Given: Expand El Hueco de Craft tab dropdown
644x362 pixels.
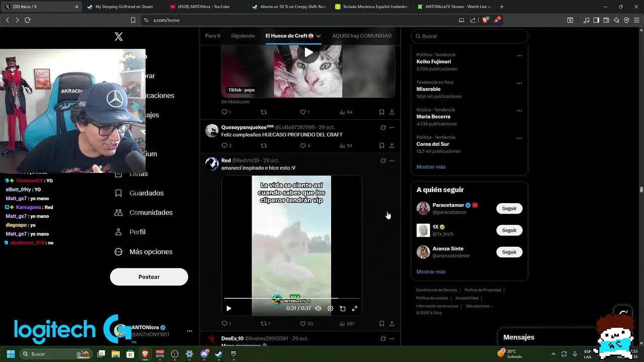Looking at the screenshot, I should pos(318,36).
